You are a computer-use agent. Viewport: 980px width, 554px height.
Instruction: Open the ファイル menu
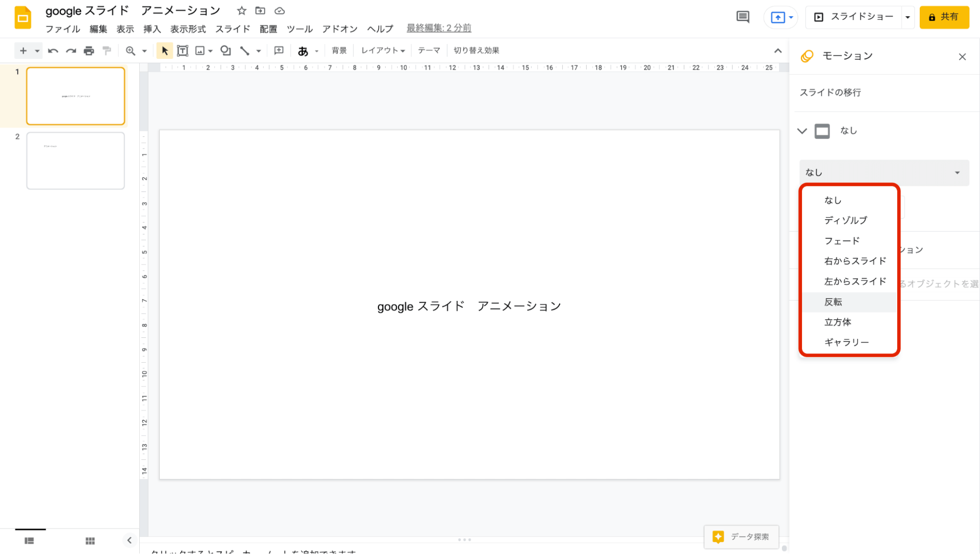[x=63, y=29]
